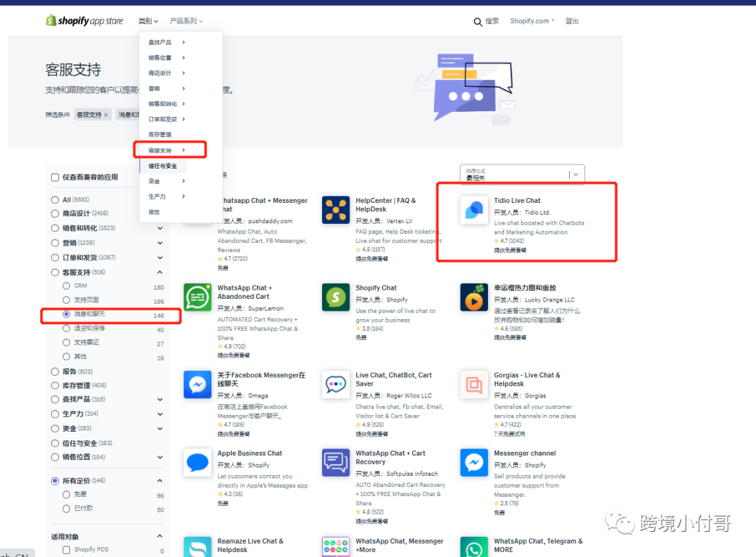Screen dimensions: 756x557
Task: Click the search magnifier icon
Action: pos(477,22)
